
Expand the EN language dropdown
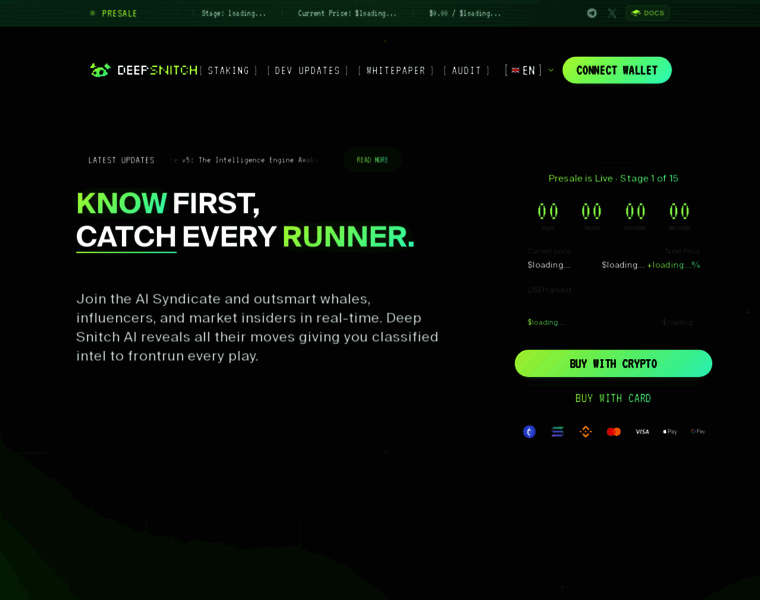529,70
